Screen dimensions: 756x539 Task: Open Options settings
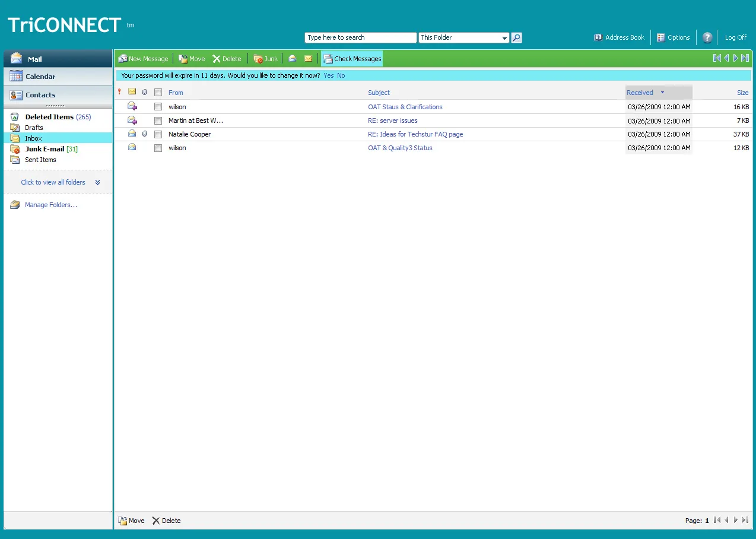pos(674,37)
